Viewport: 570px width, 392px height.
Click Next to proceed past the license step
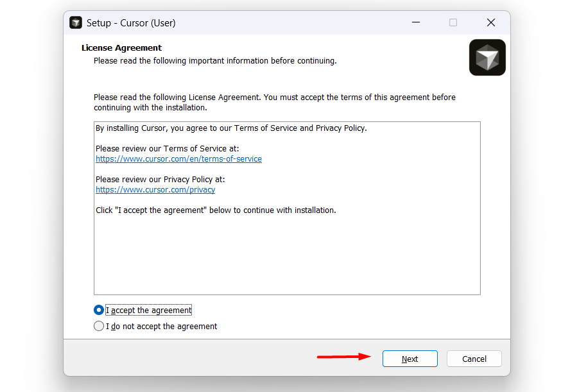pos(410,358)
